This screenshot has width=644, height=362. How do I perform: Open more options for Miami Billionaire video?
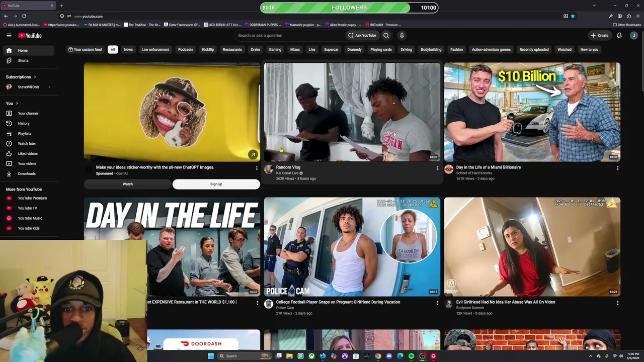617,168
